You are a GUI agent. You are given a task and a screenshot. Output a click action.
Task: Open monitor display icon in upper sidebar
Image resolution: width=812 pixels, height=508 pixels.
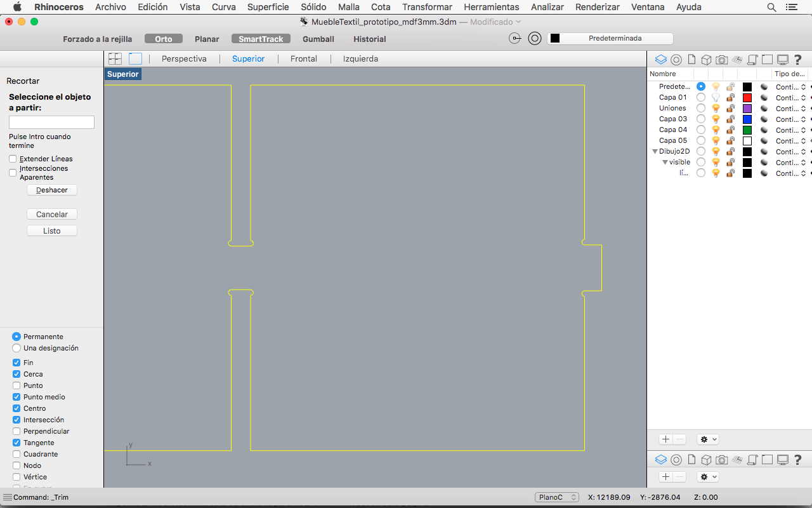click(x=783, y=60)
